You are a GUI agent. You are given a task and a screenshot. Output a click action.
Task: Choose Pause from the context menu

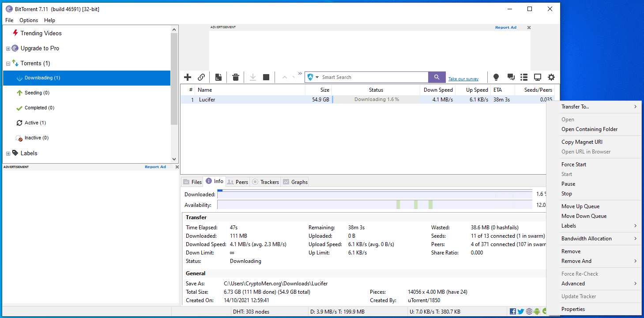coord(594,184)
